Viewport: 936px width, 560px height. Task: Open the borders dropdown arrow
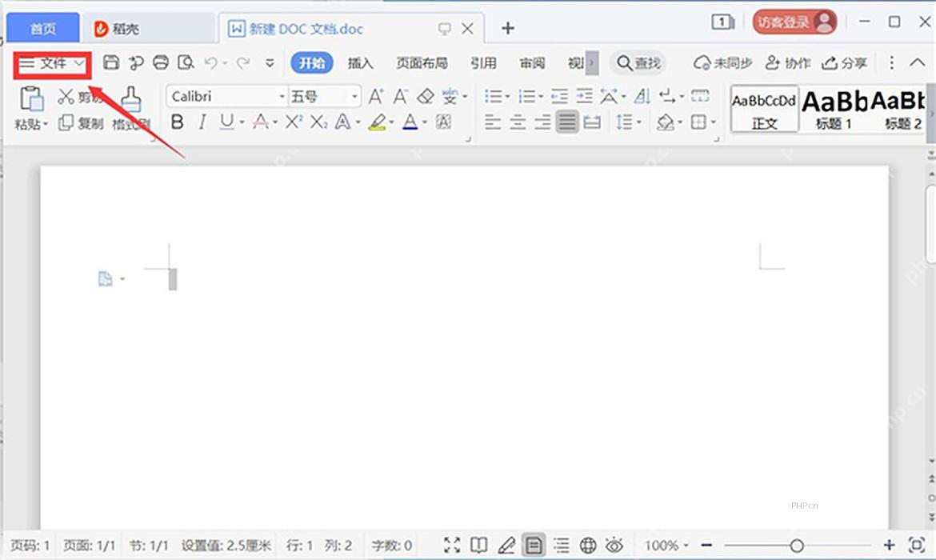714,123
